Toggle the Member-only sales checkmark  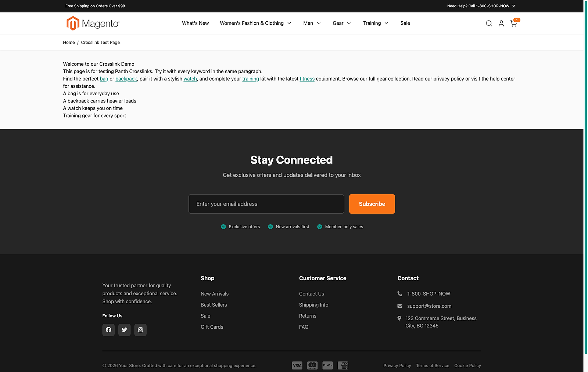tap(319, 227)
